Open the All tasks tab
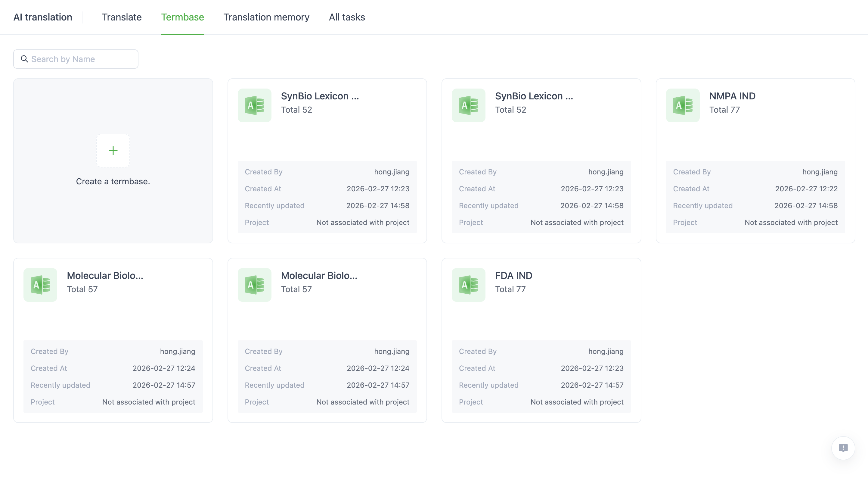This screenshot has height=497, width=868. pos(346,17)
